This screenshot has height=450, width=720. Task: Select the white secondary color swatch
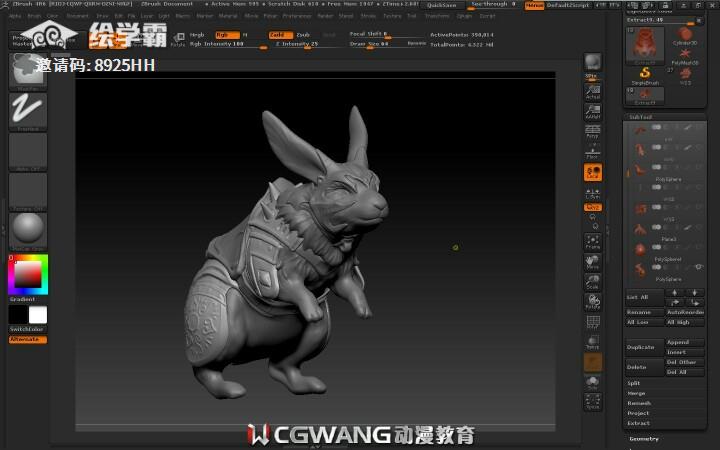[x=38, y=315]
